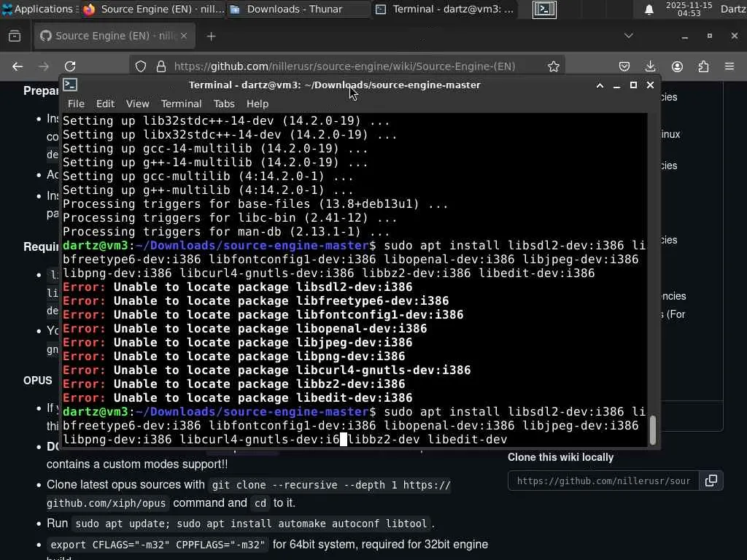Go back in Firefox
This screenshot has height=560, width=747.
point(18,66)
